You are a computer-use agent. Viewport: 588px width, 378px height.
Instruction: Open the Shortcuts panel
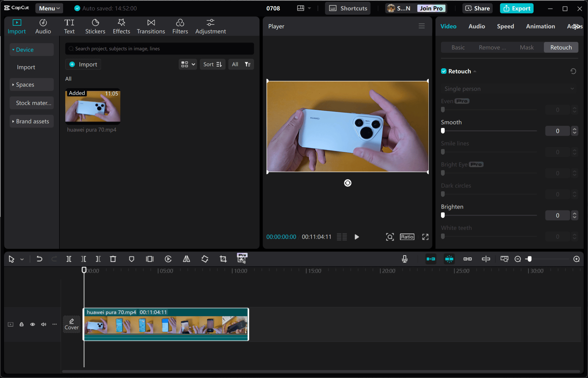pos(348,8)
